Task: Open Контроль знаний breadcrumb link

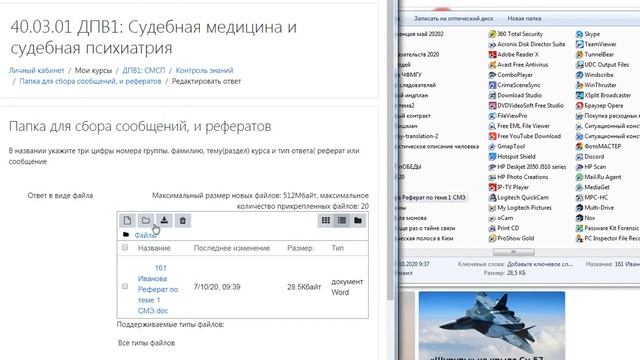Action: pos(204,70)
